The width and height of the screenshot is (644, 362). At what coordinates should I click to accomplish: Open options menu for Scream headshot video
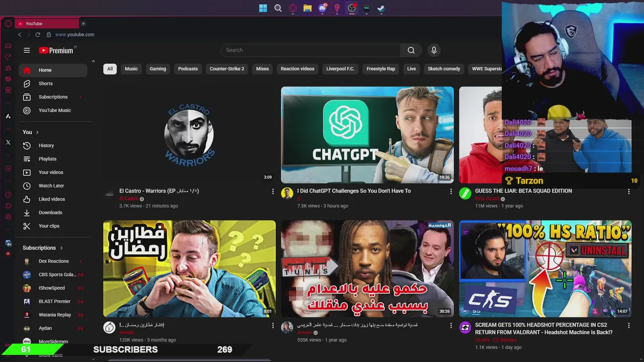click(x=628, y=326)
